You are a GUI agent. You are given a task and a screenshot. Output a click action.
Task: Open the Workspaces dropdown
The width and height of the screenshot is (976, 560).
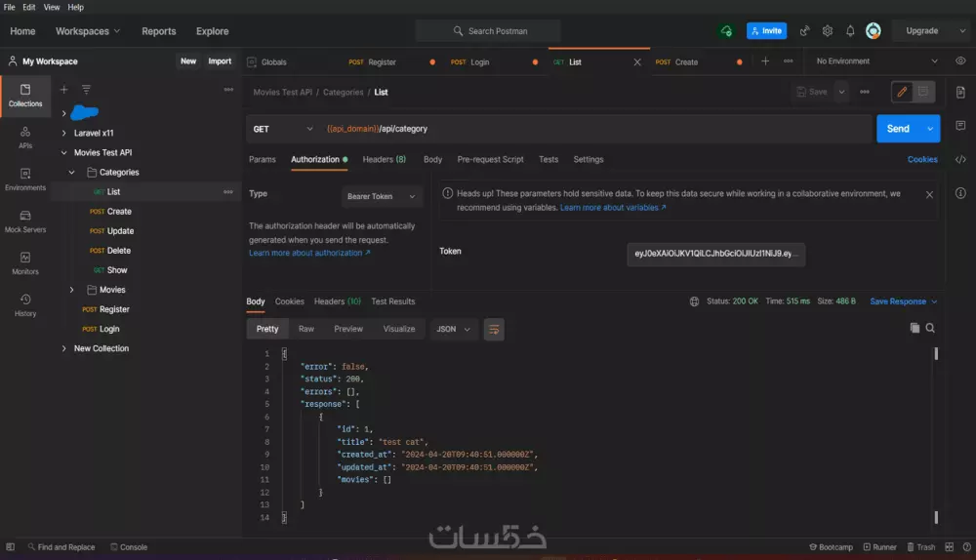[88, 31]
